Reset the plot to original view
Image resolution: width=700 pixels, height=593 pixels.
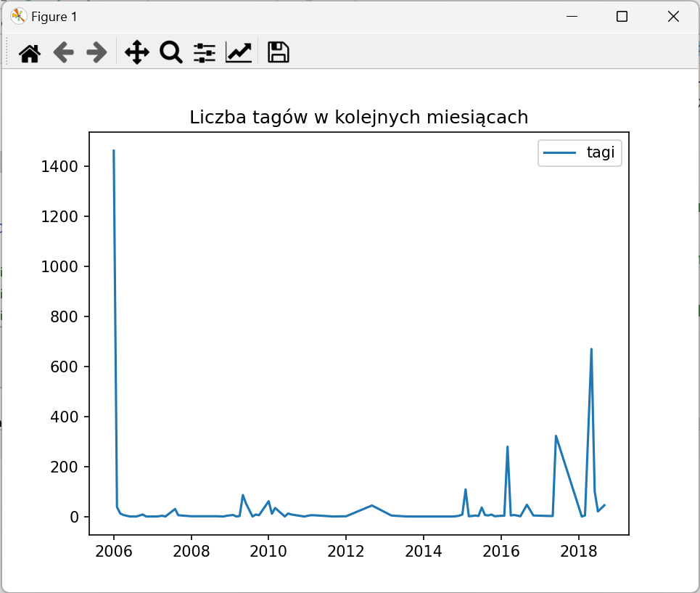coord(30,52)
